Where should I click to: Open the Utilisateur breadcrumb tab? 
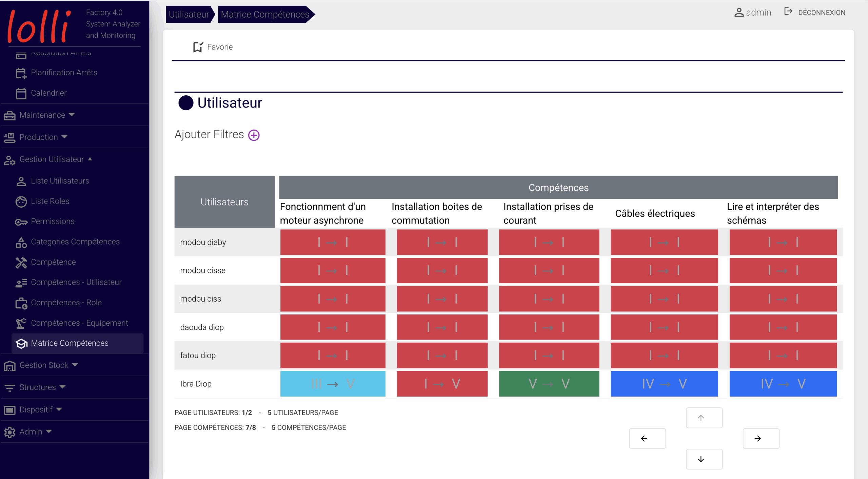point(189,14)
